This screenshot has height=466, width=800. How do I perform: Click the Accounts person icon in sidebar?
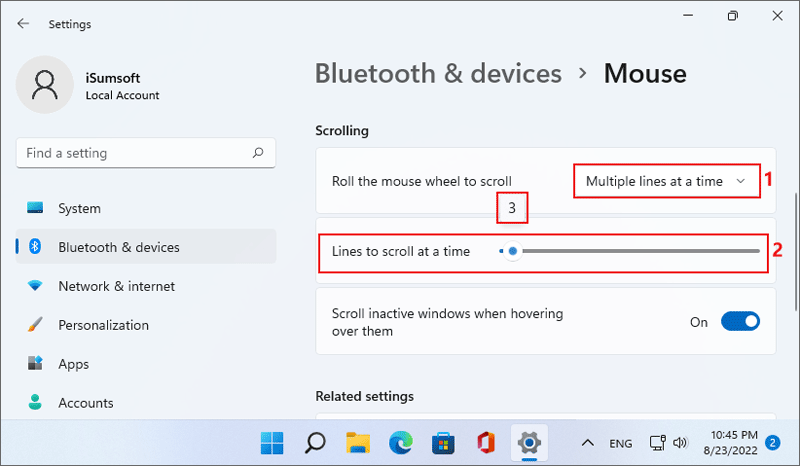point(35,402)
